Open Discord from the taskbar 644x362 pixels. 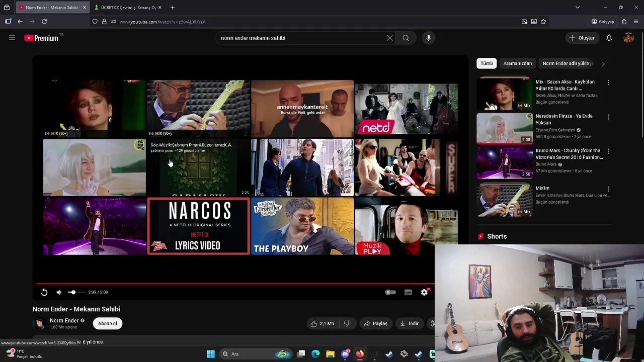pos(345,354)
